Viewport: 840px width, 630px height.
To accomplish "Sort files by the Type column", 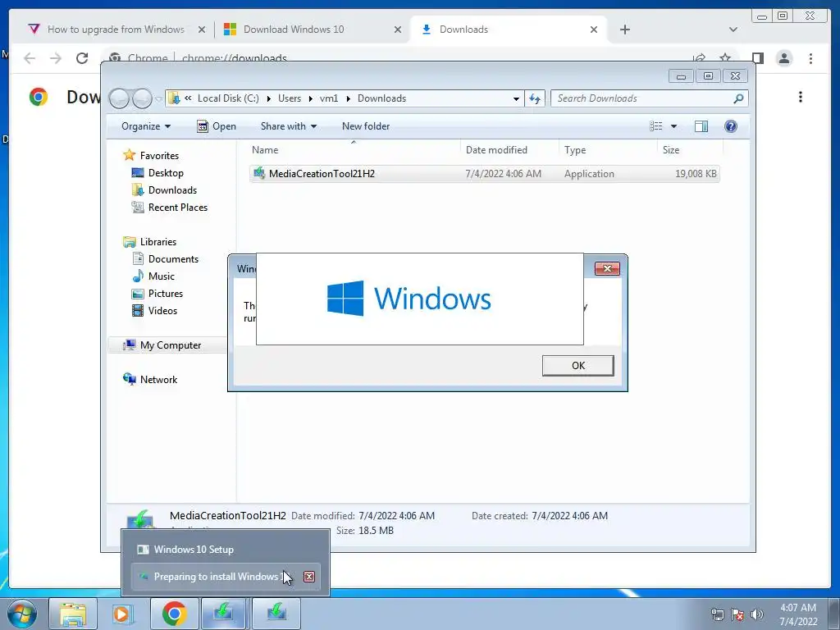I will [608, 150].
